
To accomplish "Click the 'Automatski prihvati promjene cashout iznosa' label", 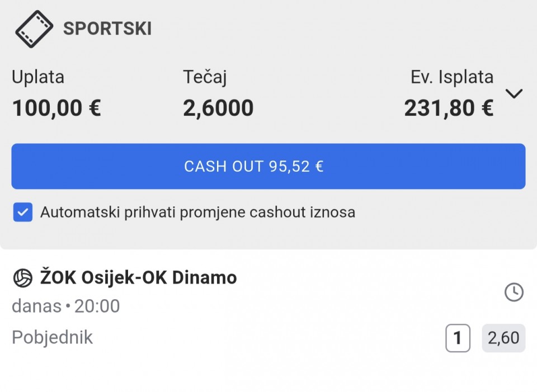I will point(197,212).
